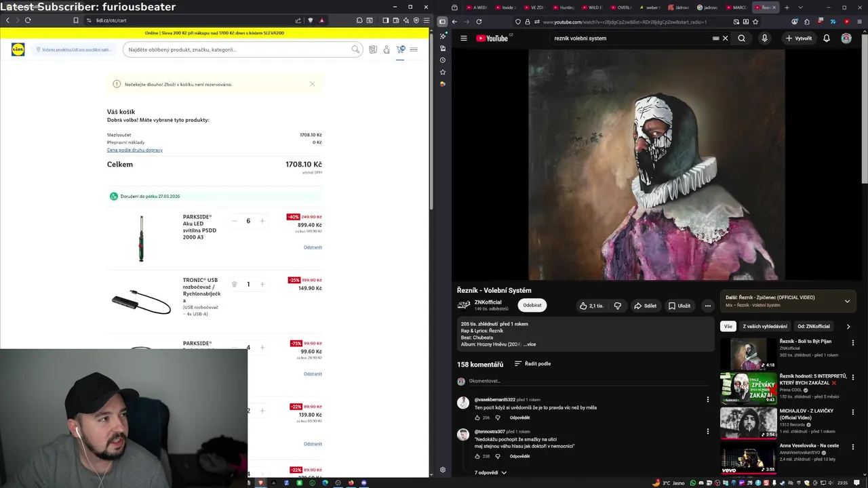Viewport: 868px width, 488px height.
Task: Select the 'Vše' filter chip
Action: point(728,326)
